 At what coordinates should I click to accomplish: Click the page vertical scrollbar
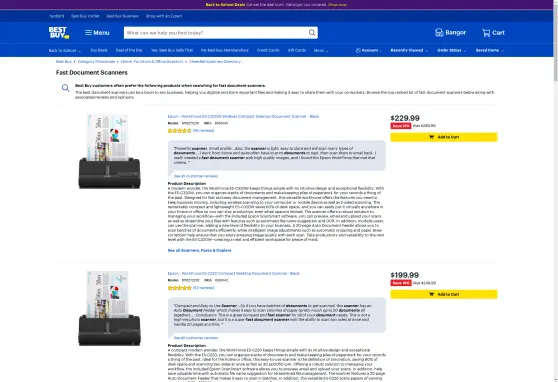point(556,191)
